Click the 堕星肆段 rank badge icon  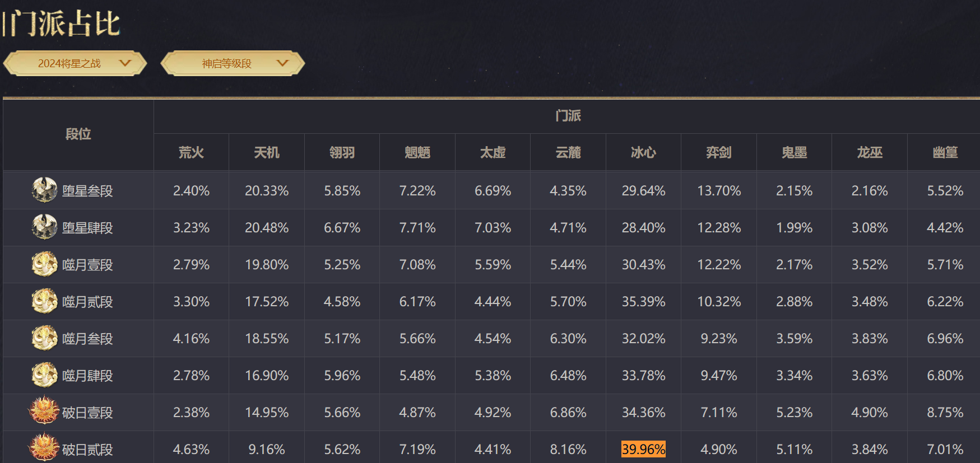click(44, 227)
